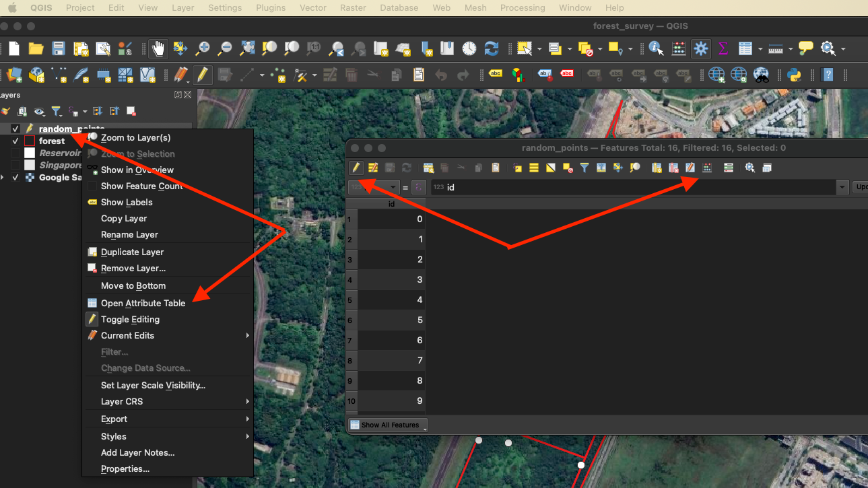Open the id expression combo box arrow
The image size is (868, 488).
[842, 187]
